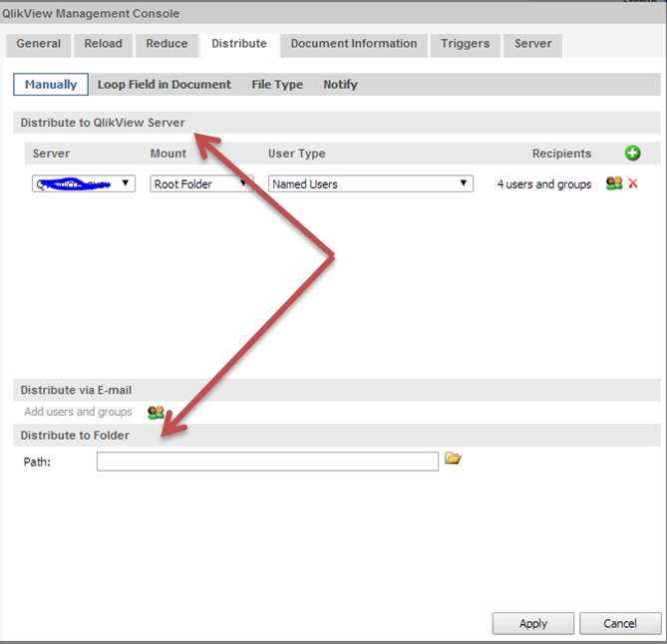The width and height of the screenshot is (667, 644).
Task: Open the Mount dropdown showing Root Folder
Action: pos(201,183)
